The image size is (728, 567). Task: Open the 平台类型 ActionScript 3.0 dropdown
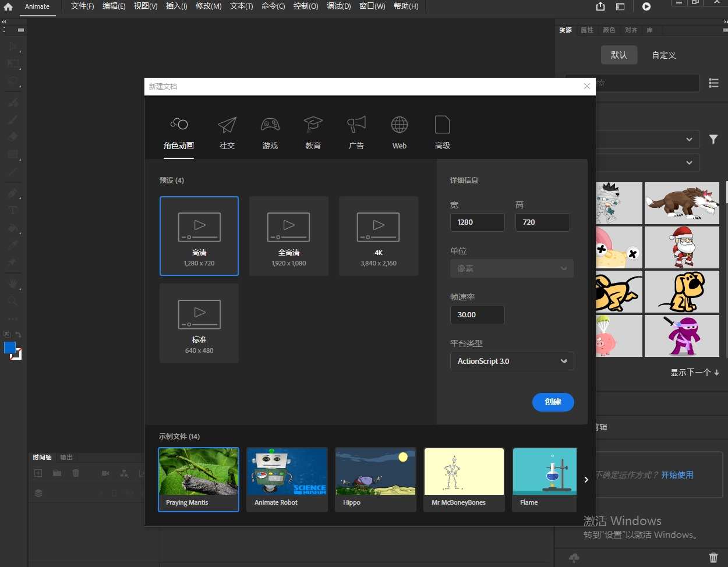pos(511,361)
